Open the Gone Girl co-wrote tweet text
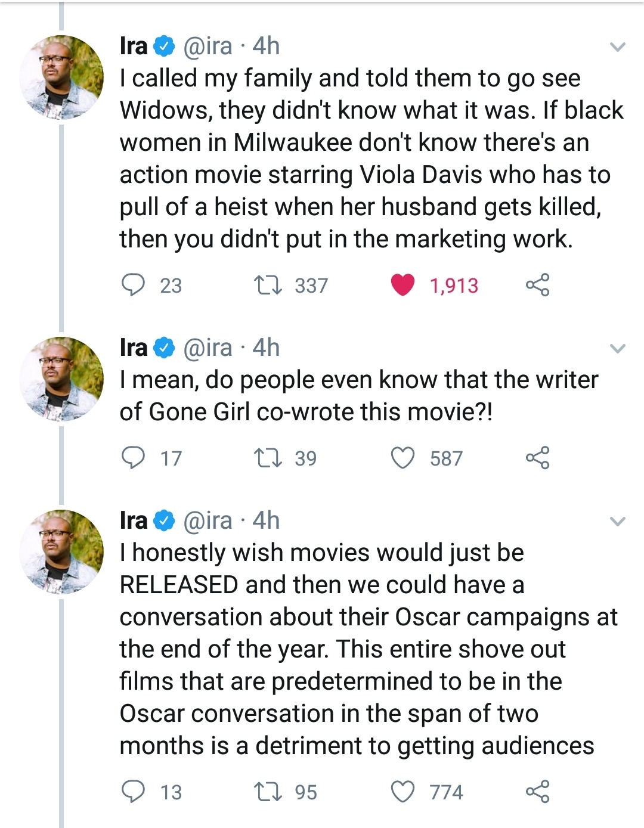644x828 pixels. click(358, 396)
